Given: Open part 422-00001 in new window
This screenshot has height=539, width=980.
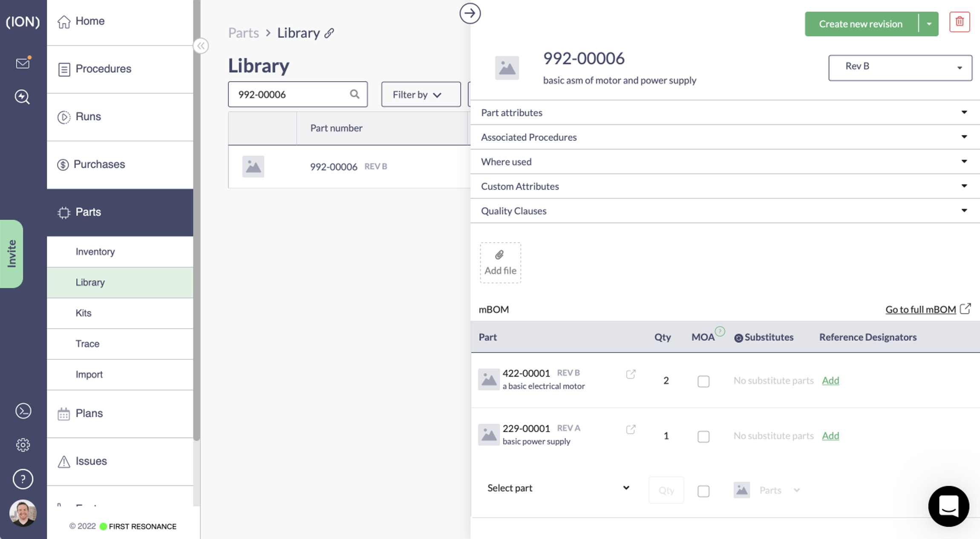Looking at the screenshot, I should click(x=631, y=374).
